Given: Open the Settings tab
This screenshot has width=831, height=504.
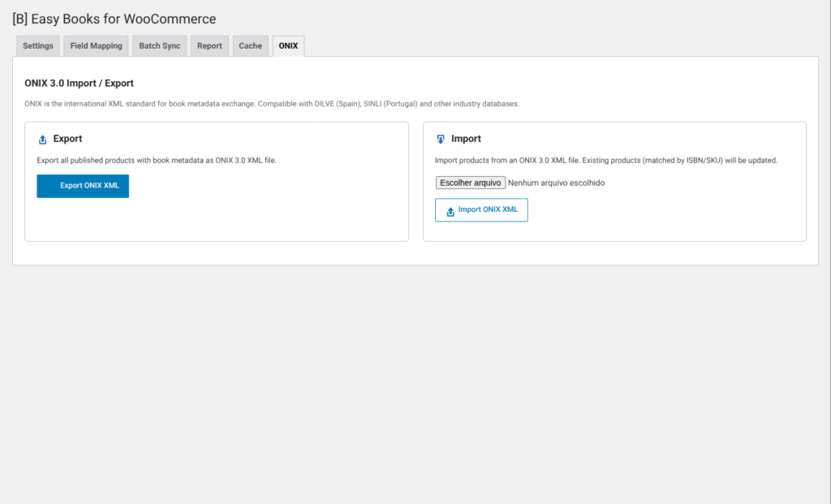Looking at the screenshot, I should 37,46.
